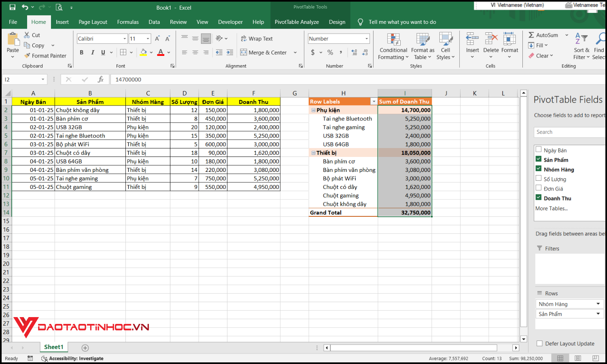Enable the Ngày Bán field checkbox

(539, 149)
